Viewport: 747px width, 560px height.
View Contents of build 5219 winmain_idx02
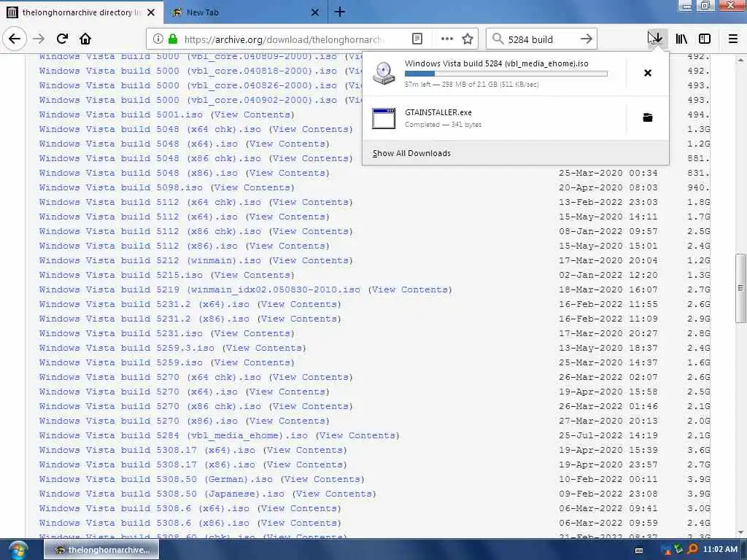point(410,289)
